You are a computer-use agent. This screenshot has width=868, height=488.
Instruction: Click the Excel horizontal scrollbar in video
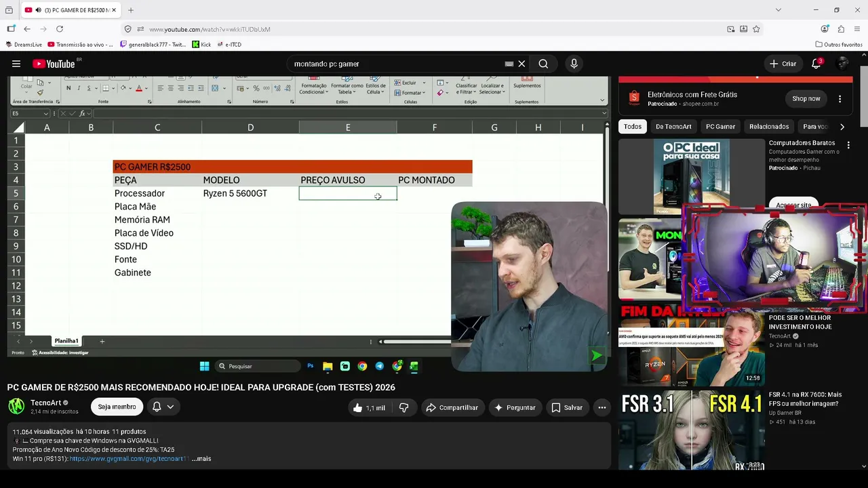point(414,342)
